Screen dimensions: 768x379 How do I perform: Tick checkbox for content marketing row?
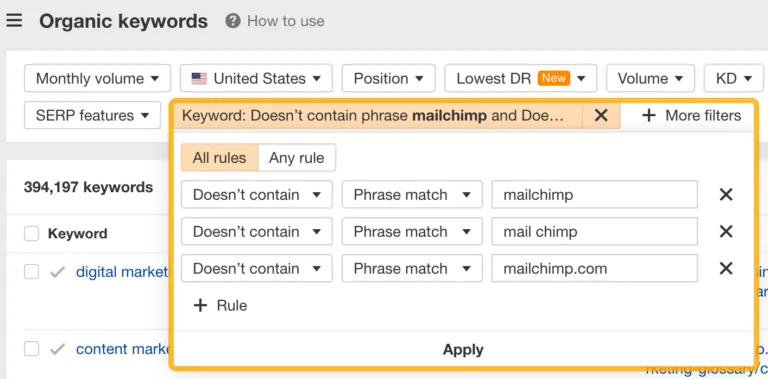(31, 349)
